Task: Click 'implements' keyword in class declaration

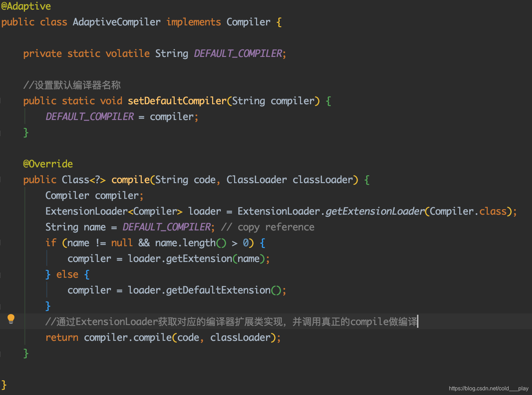Action: tap(194, 22)
